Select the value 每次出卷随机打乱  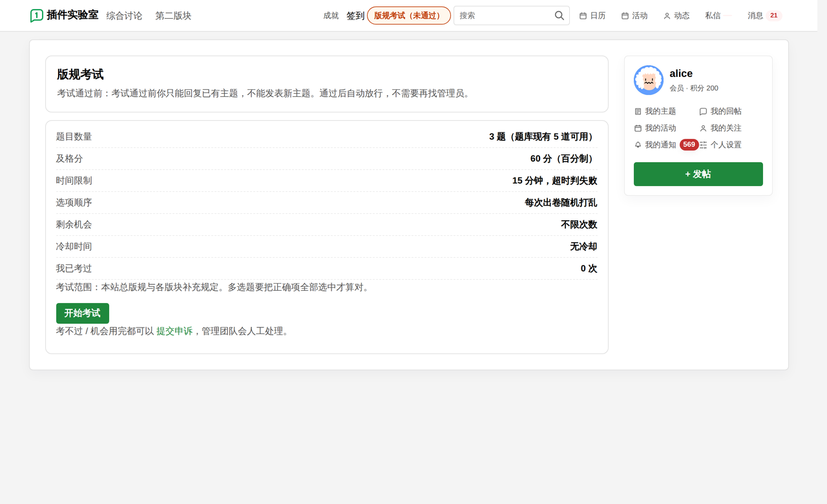(x=561, y=203)
